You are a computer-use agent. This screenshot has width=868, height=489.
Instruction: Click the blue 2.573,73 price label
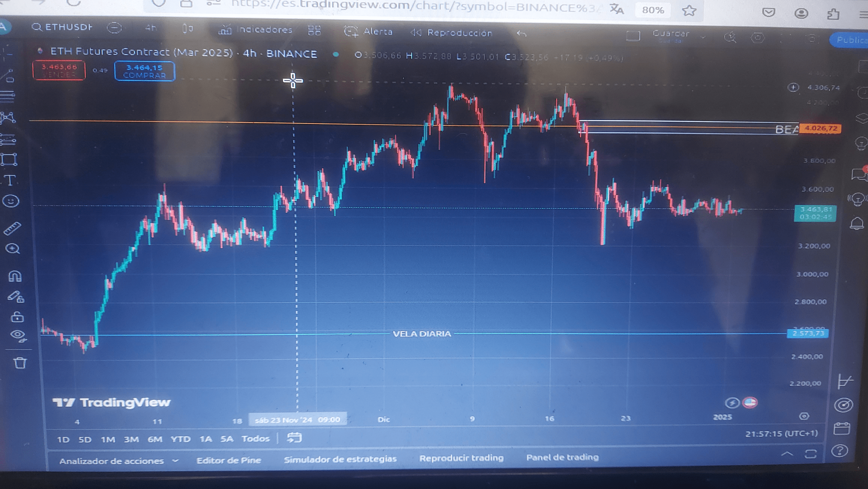pyautogui.click(x=808, y=333)
